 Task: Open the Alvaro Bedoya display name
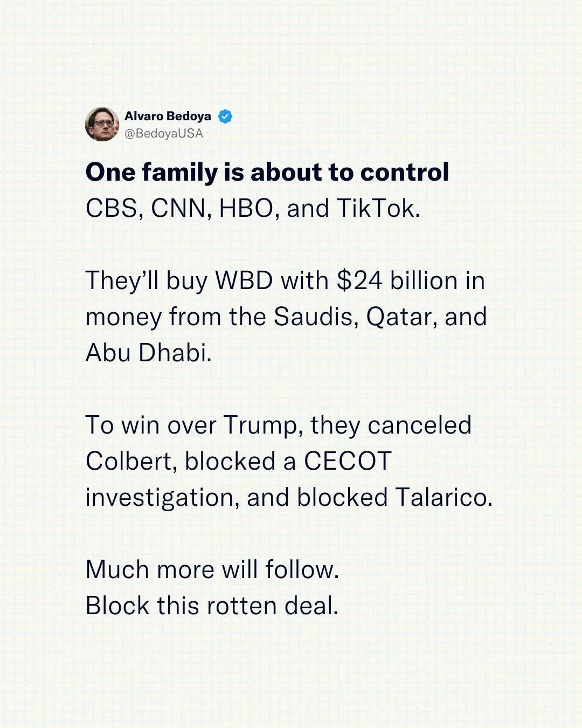pyautogui.click(x=168, y=116)
